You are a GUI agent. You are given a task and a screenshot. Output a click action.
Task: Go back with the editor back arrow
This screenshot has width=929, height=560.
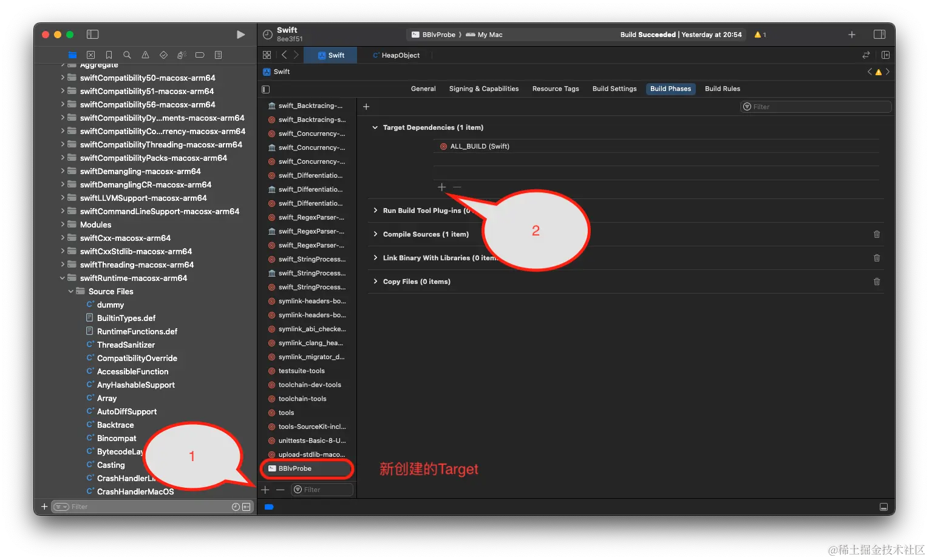[x=284, y=55]
